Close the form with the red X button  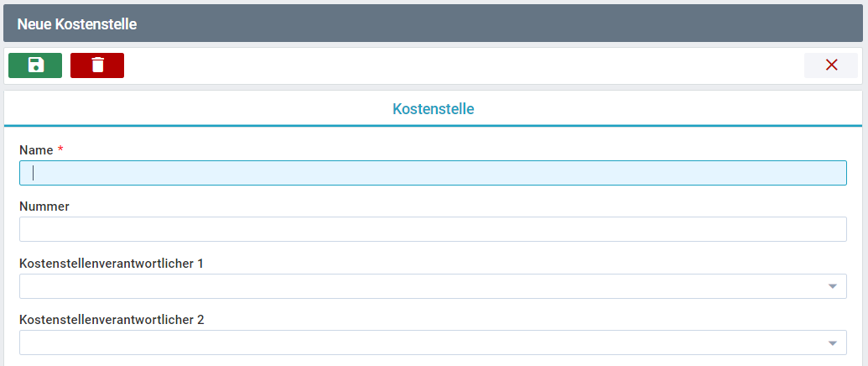(831, 65)
